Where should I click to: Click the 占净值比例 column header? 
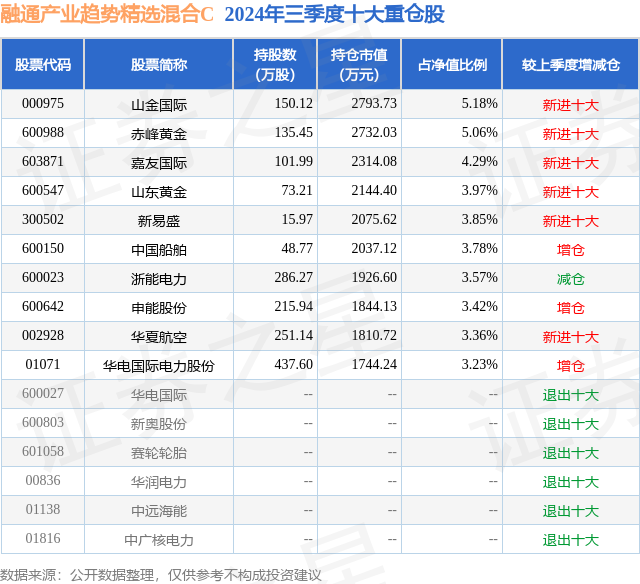point(452,65)
